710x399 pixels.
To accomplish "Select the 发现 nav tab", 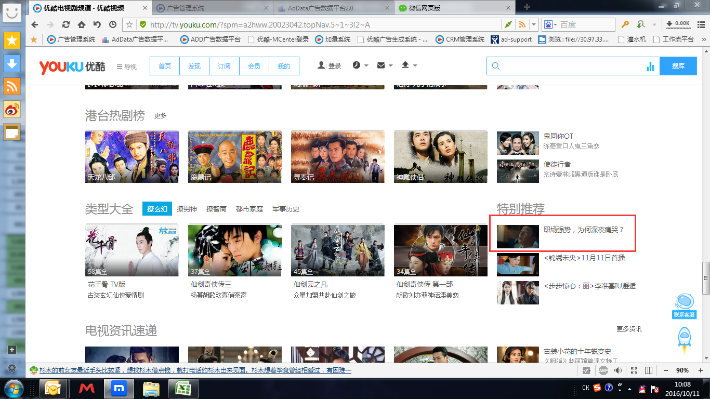I will point(194,66).
